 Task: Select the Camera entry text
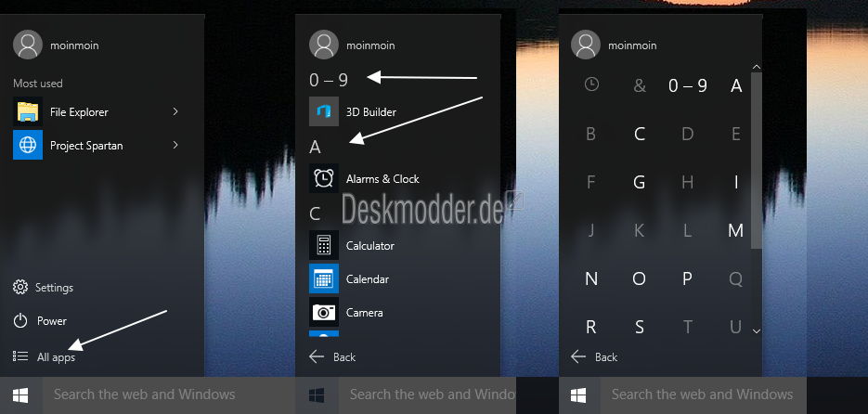pos(364,312)
